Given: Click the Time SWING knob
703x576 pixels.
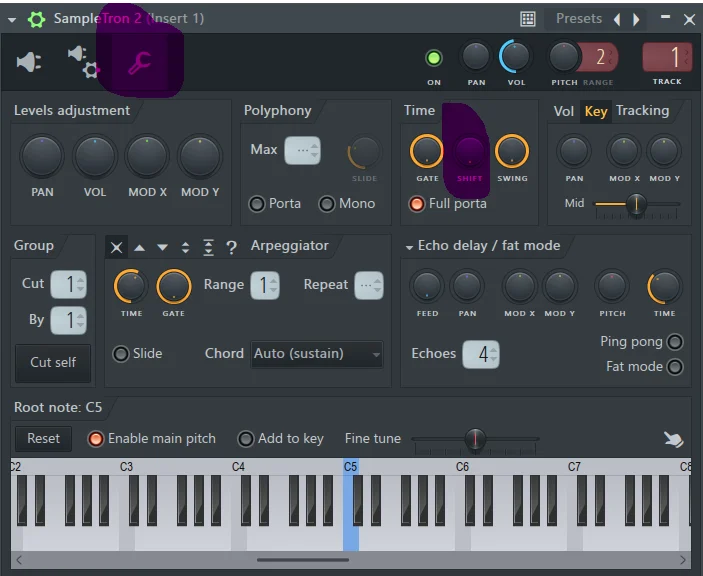Looking at the screenshot, I should [x=512, y=151].
